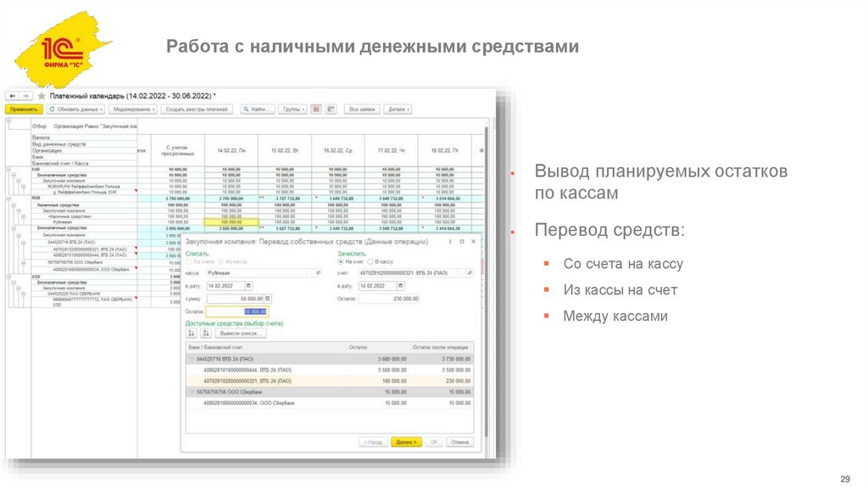Collapse the 56756756756 ООО Сбербанк group row
The image size is (868, 487).
pyautogui.click(x=192, y=392)
